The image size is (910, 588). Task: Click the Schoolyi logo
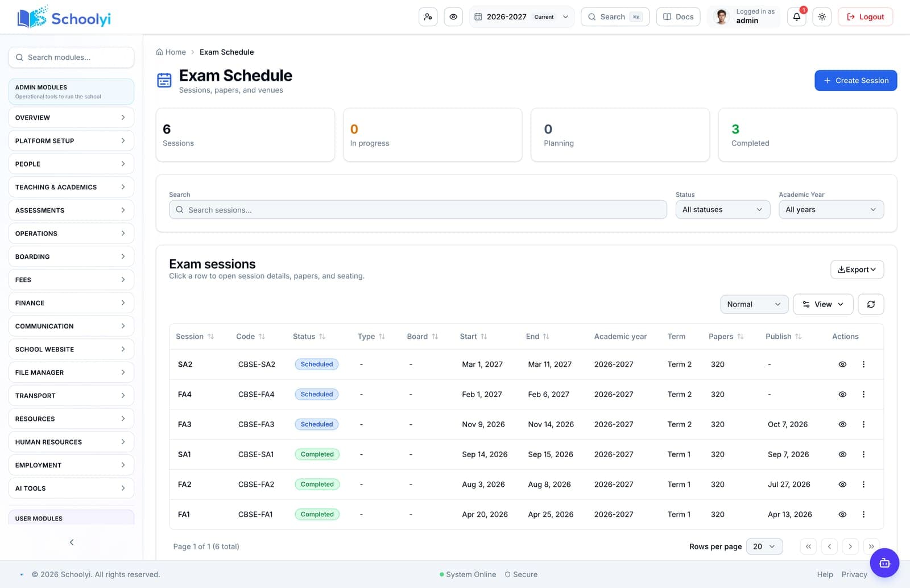64,18
